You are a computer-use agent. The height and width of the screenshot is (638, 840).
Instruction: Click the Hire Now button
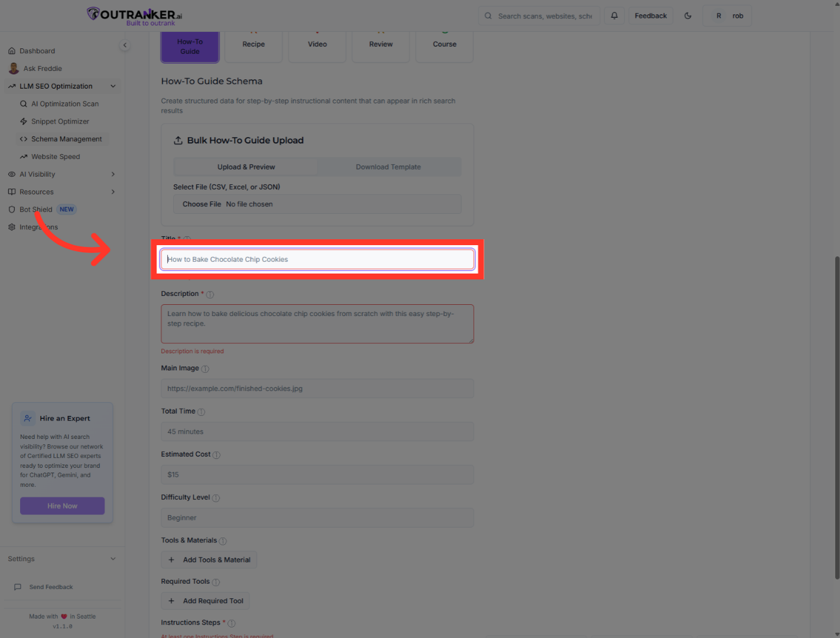(63, 506)
